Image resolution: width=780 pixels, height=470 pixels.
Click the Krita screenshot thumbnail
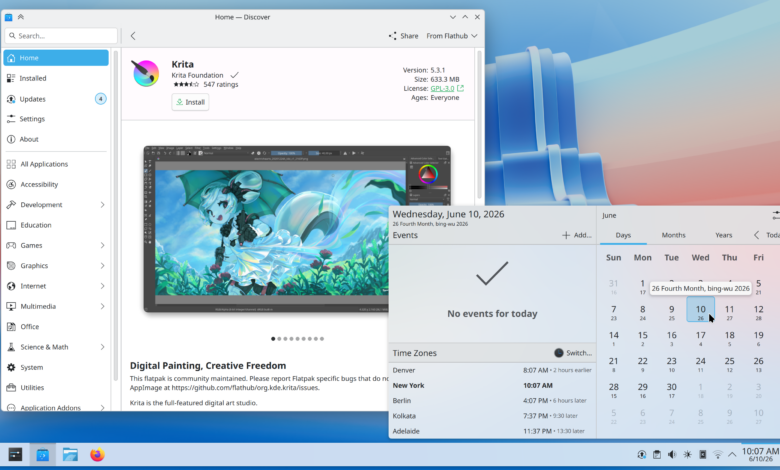pos(297,229)
